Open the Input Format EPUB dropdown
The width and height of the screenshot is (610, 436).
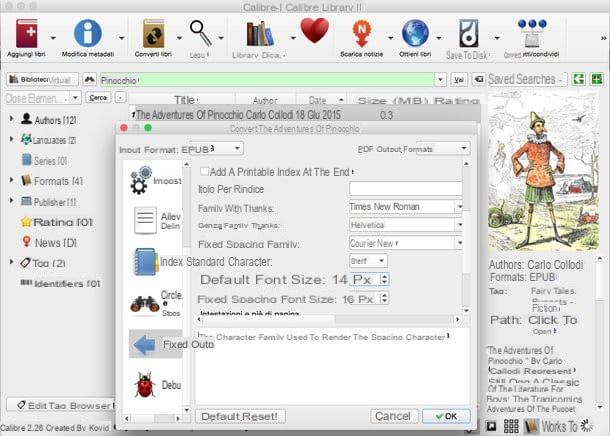click(237, 149)
